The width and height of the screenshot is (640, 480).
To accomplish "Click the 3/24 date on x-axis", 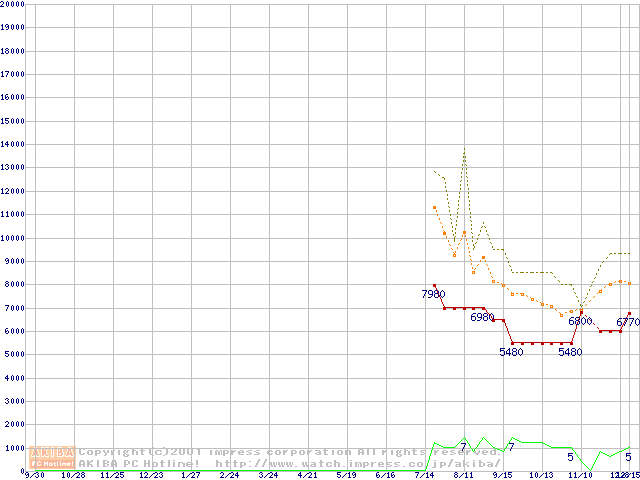I will (x=268, y=475).
